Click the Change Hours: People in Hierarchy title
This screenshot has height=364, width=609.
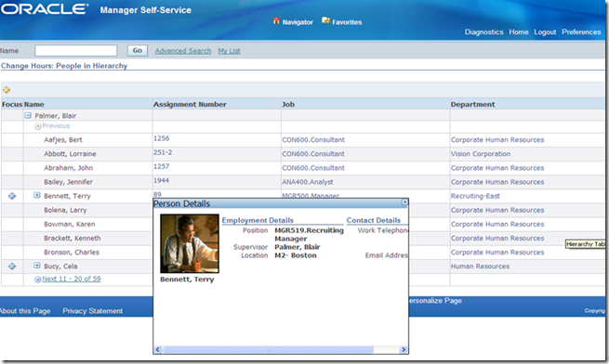click(64, 66)
